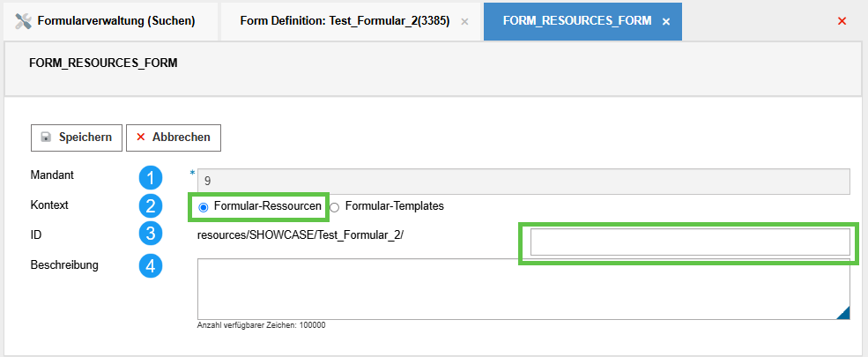Click the blue number 4 badge beside Beschreibung
This screenshot has width=868, height=357.
pos(151,265)
